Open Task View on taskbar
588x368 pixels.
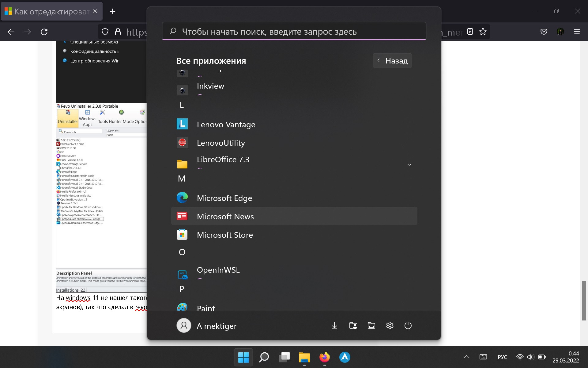pyautogui.click(x=284, y=357)
